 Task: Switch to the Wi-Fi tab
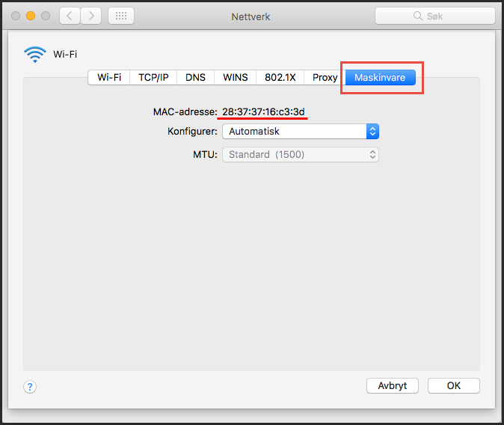[x=109, y=78]
